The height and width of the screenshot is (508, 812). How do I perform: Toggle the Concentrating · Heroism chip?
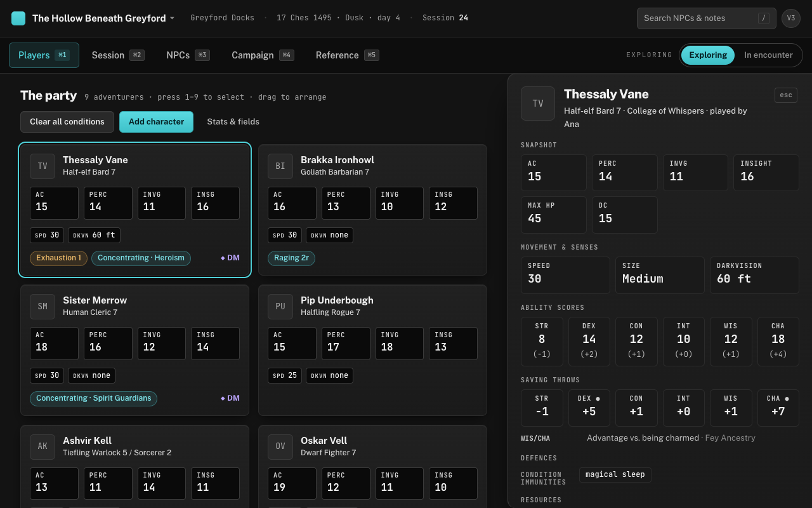(x=141, y=258)
